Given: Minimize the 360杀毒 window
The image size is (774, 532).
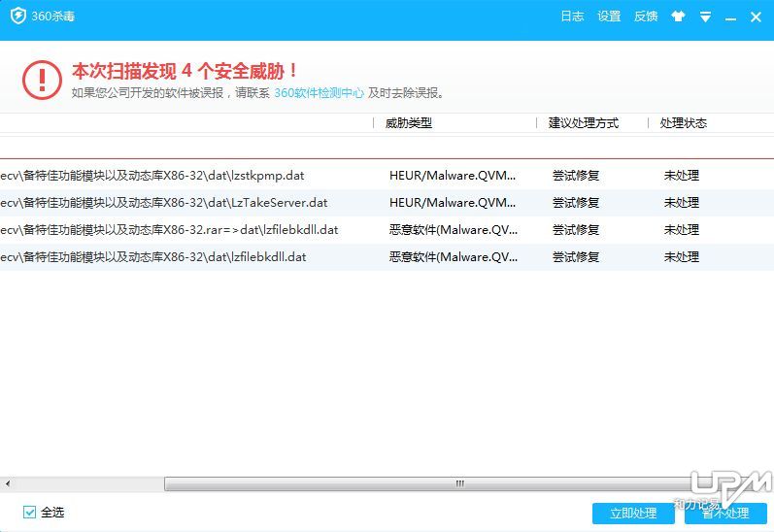Looking at the screenshot, I should point(730,17).
